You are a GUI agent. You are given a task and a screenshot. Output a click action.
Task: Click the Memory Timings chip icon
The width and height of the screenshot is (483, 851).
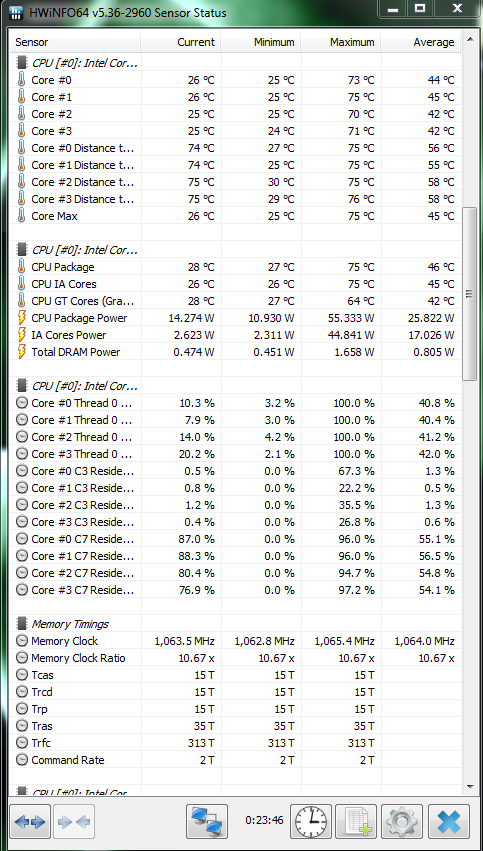point(22,624)
